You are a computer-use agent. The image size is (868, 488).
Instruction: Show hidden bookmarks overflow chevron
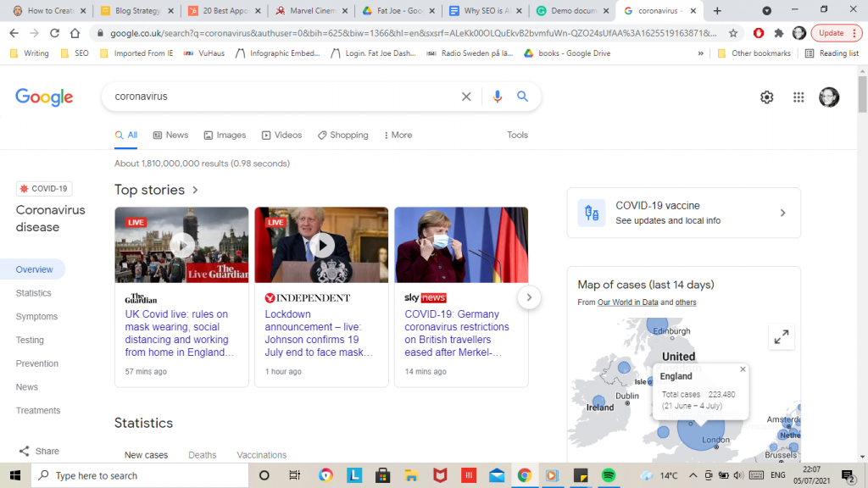[700, 53]
